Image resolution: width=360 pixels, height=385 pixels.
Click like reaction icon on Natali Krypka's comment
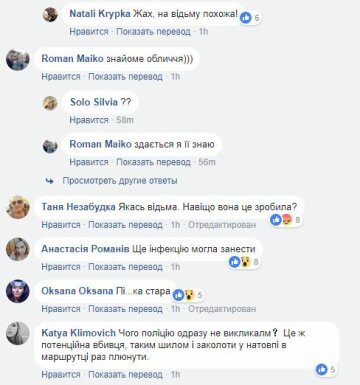pyautogui.click(x=246, y=17)
